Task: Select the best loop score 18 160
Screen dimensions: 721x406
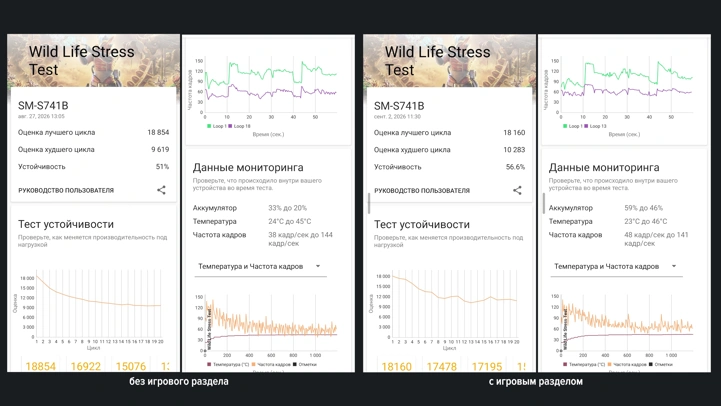Action: (x=514, y=132)
